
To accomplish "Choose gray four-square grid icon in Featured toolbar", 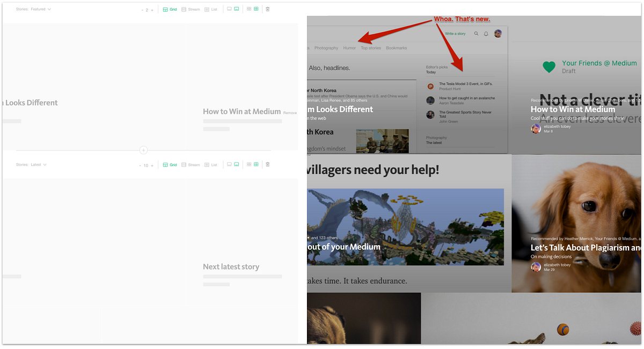I will 249,9.
